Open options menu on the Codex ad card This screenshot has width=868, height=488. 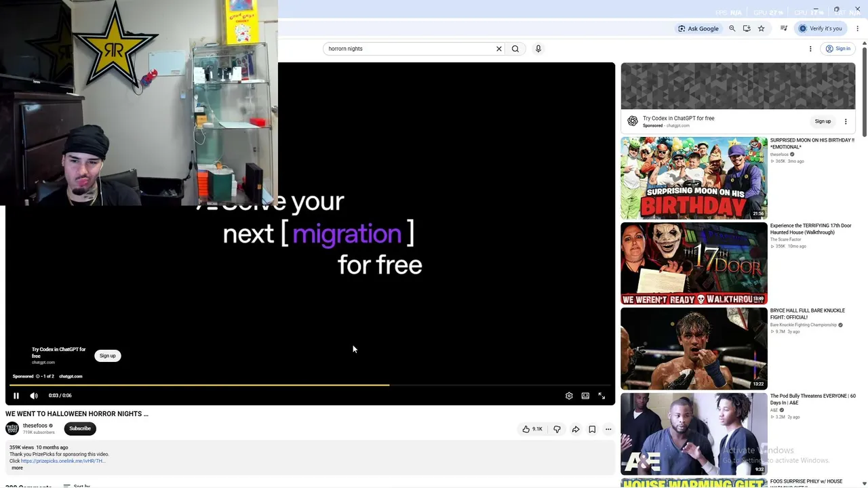pos(846,122)
